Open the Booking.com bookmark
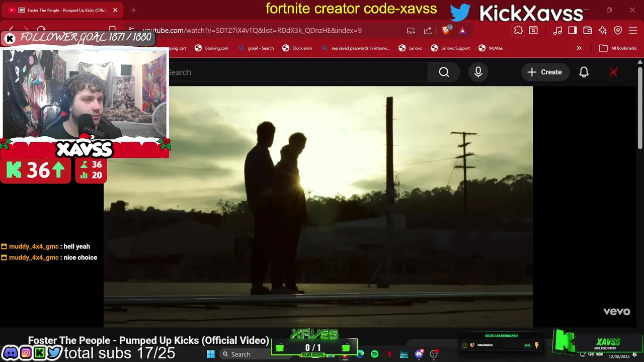Image resolution: width=644 pixels, height=362 pixels. tap(212, 48)
